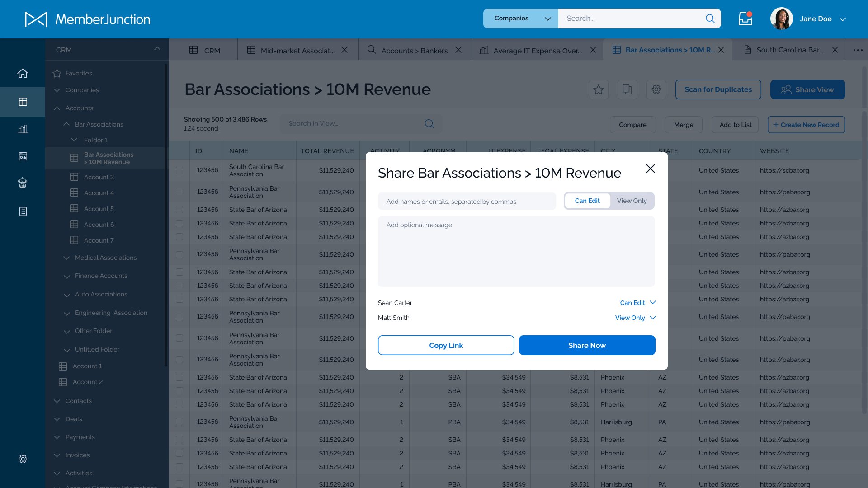
Task: Click Create New Record button
Action: 806,125
